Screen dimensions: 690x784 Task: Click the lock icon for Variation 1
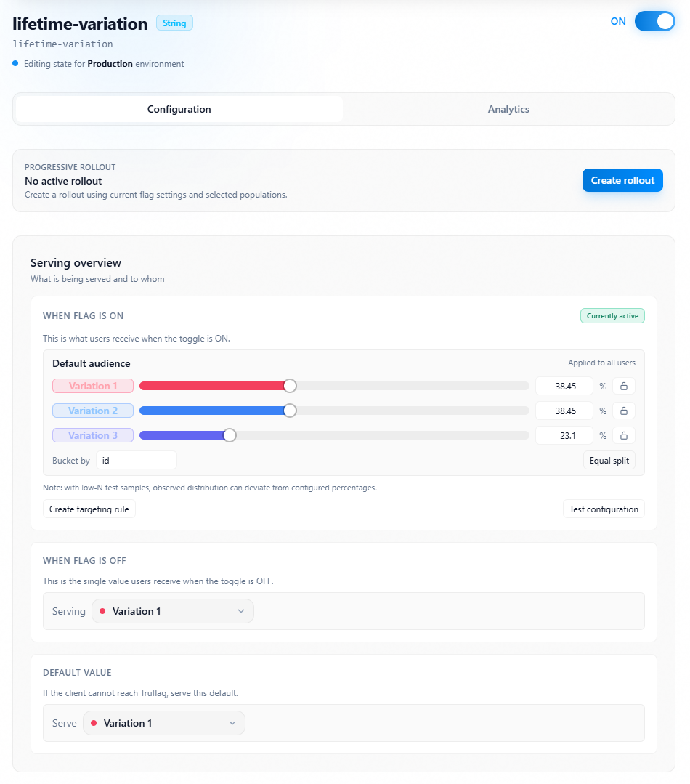tap(623, 386)
